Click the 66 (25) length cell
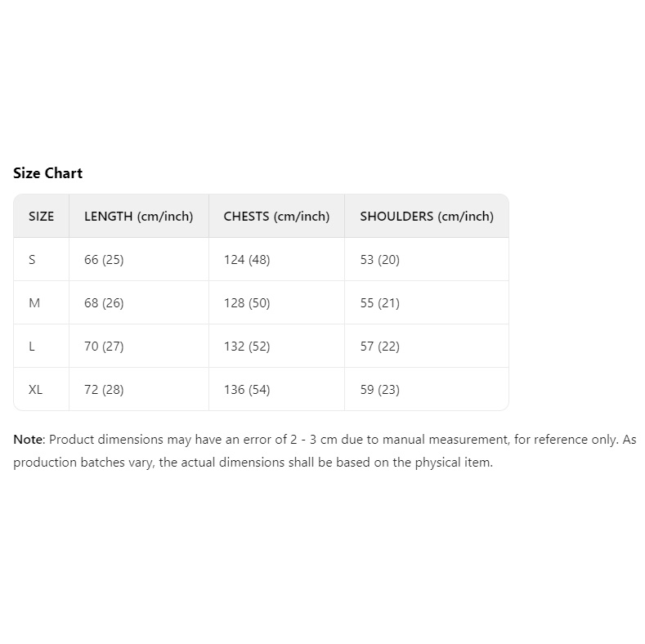The image size is (645, 644). click(x=104, y=260)
